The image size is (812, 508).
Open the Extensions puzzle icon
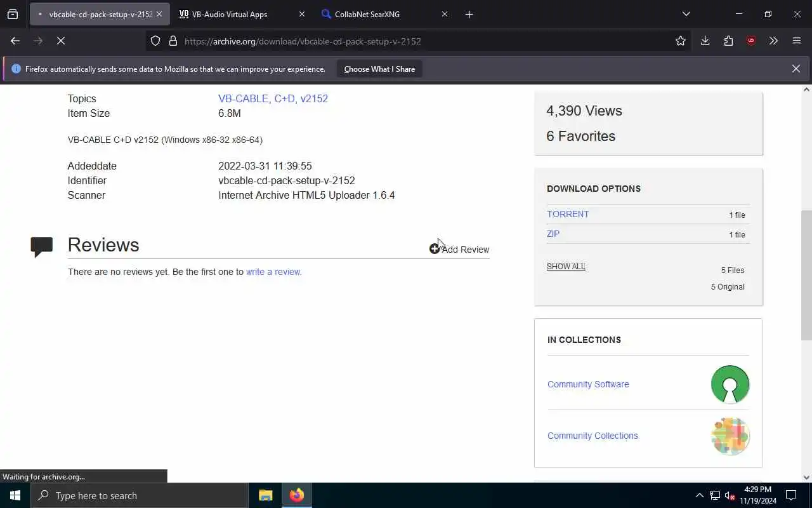[x=728, y=41]
